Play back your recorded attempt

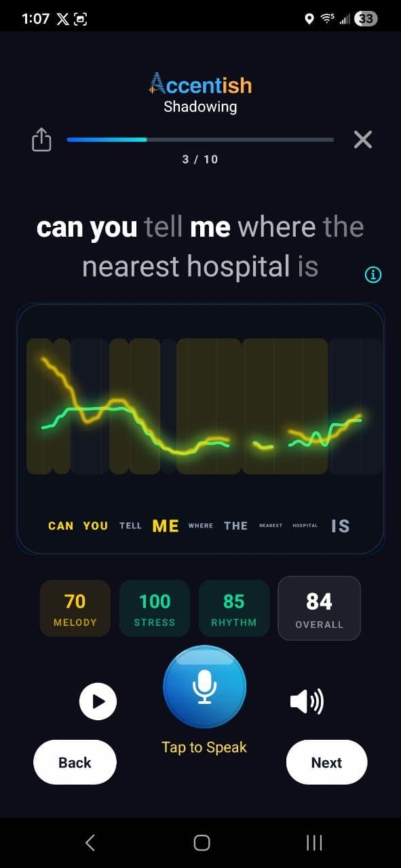pos(97,701)
